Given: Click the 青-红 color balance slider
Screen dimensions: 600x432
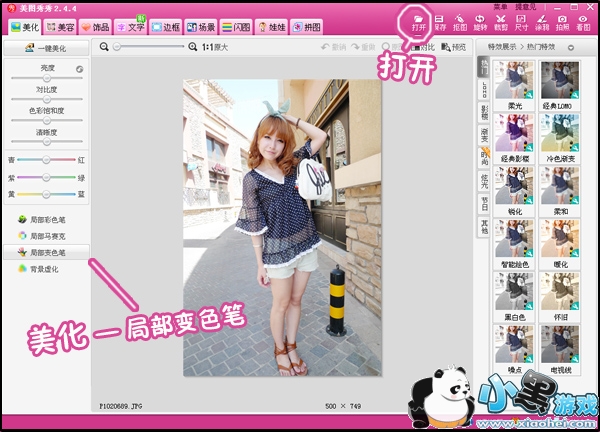Looking at the screenshot, I should 46,160.
